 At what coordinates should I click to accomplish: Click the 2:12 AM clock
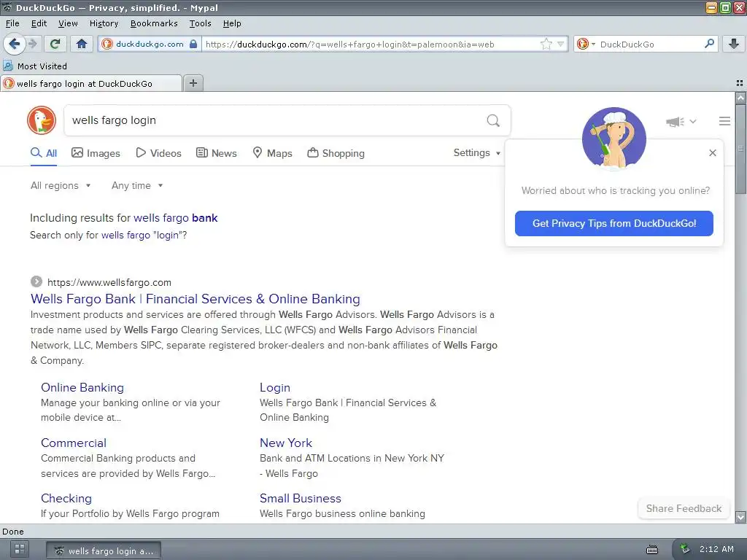tap(716, 549)
